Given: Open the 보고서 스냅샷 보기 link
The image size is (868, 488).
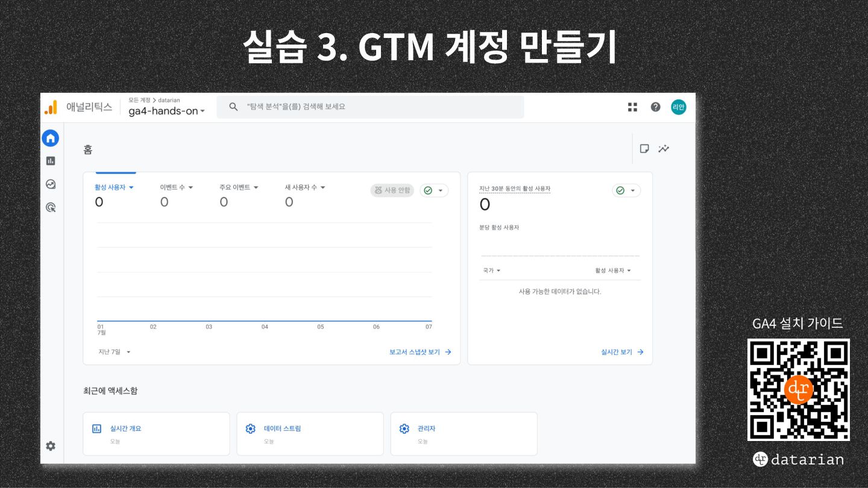Looking at the screenshot, I should (420, 352).
